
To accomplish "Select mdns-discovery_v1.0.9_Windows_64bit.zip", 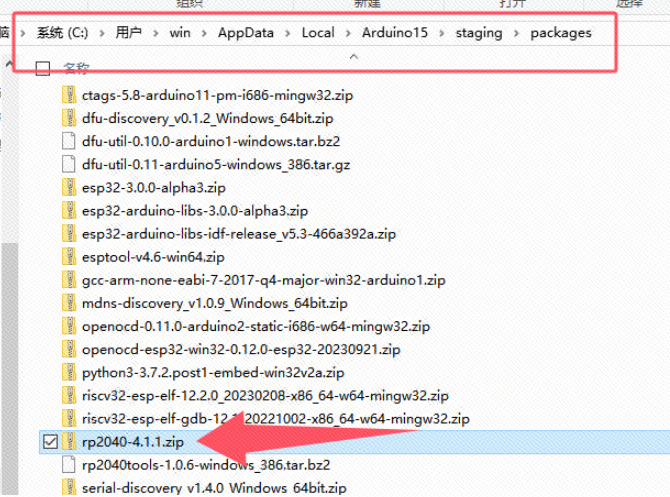I will [x=215, y=303].
